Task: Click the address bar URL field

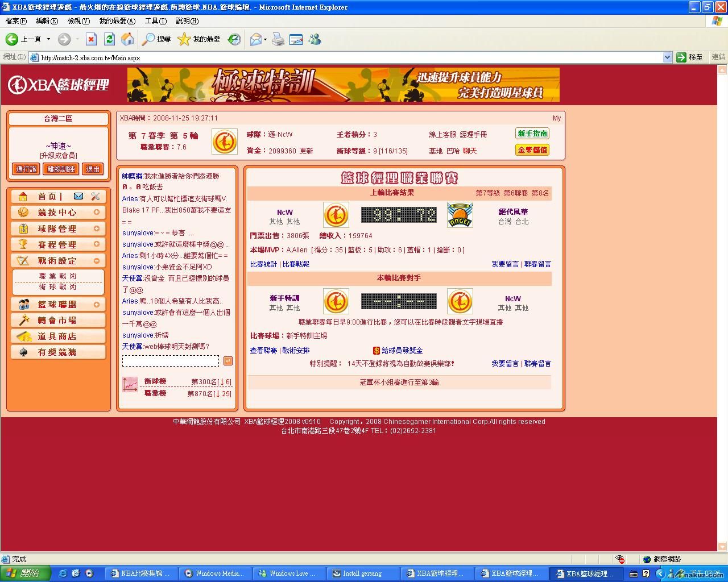Action: [x=350, y=57]
